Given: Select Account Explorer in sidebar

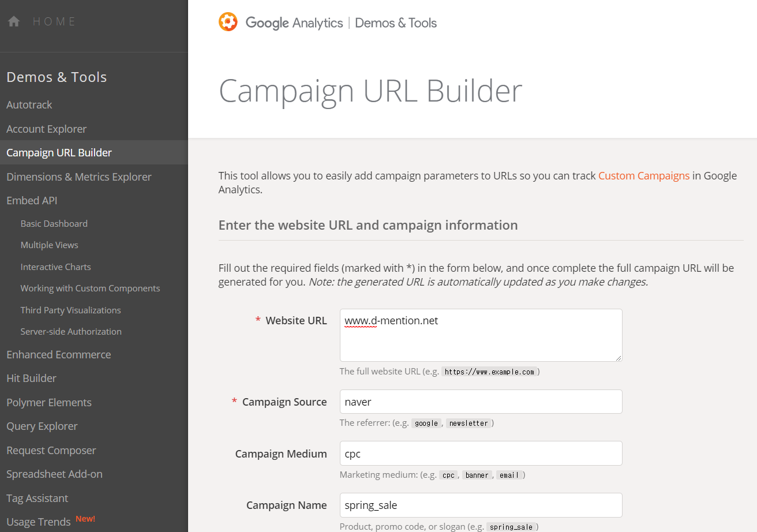Looking at the screenshot, I should [47, 129].
